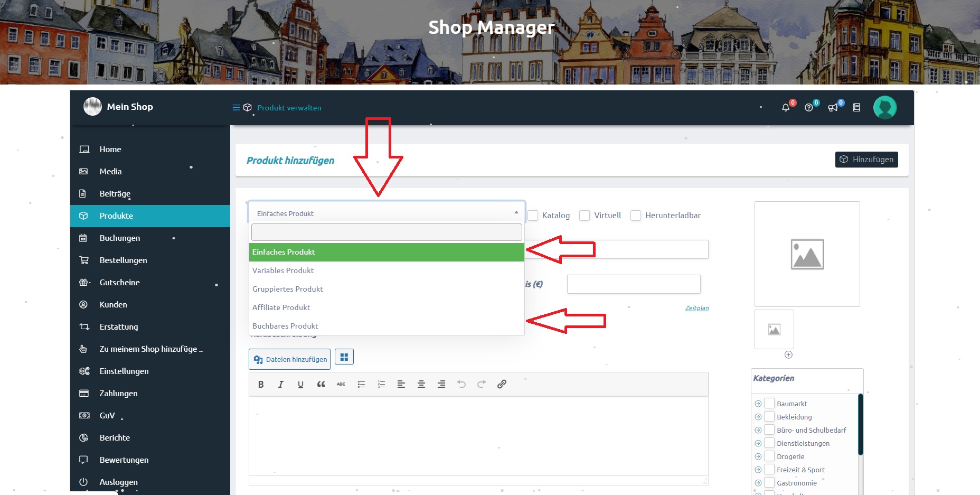The height and width of the screenshot is (495, 980).
Task: Open the knowledge base notebook icon
Action: coord(856,108)
